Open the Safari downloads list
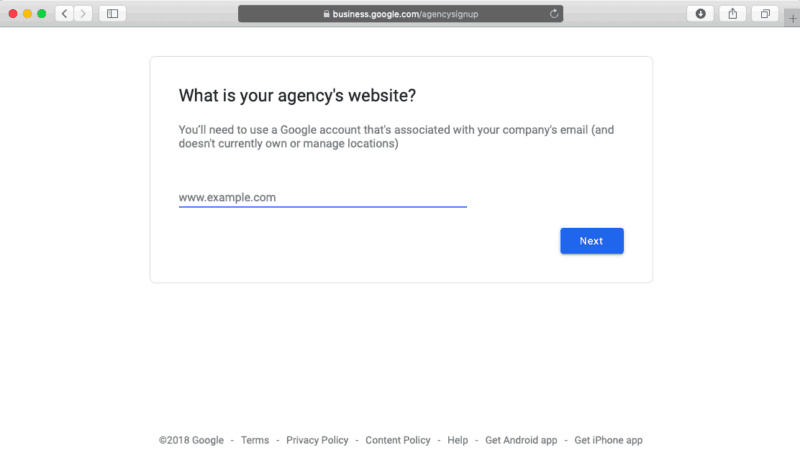 (700, 14)
